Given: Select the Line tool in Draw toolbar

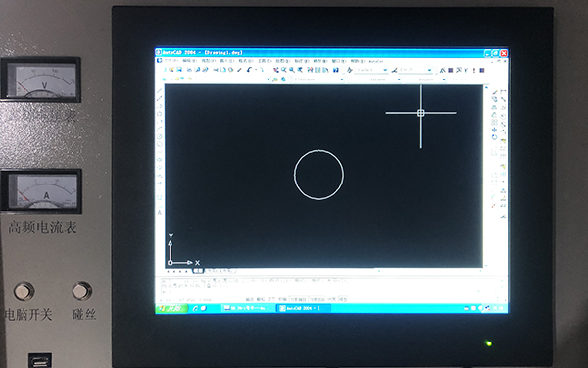Looking at the screenshot, I should (160, 91).
